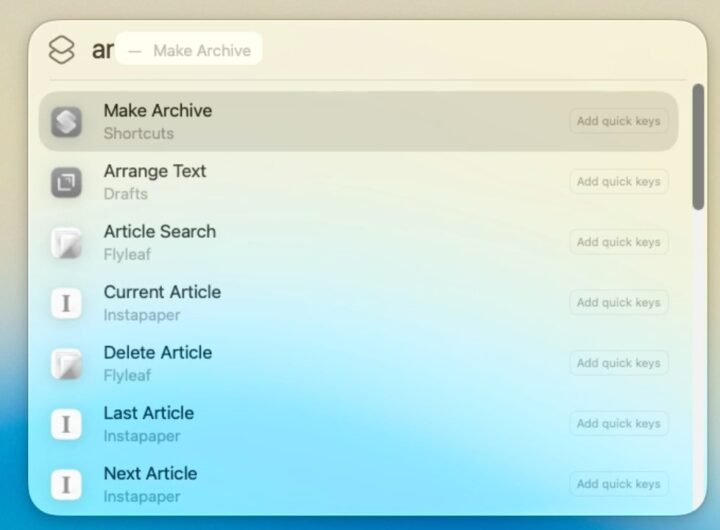Select the Current Article result title
720x530 pixels.
[x=163, y=292]
